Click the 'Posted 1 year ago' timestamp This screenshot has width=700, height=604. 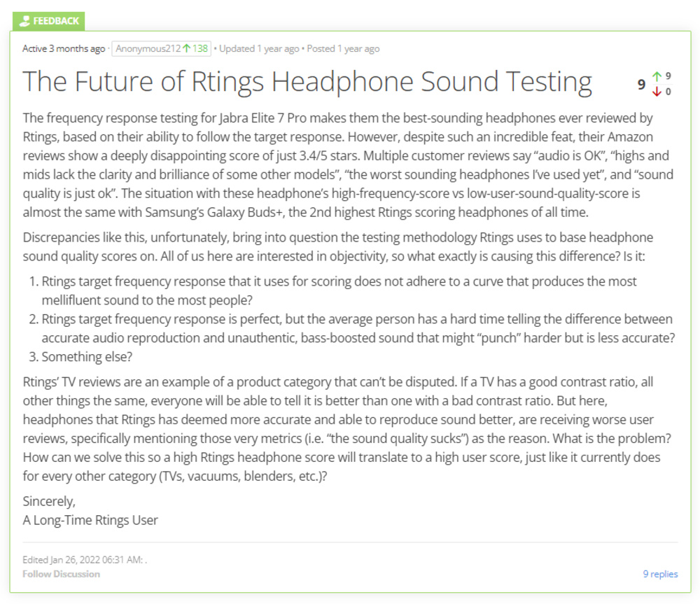pyautogui.click(x=343, y=48)
